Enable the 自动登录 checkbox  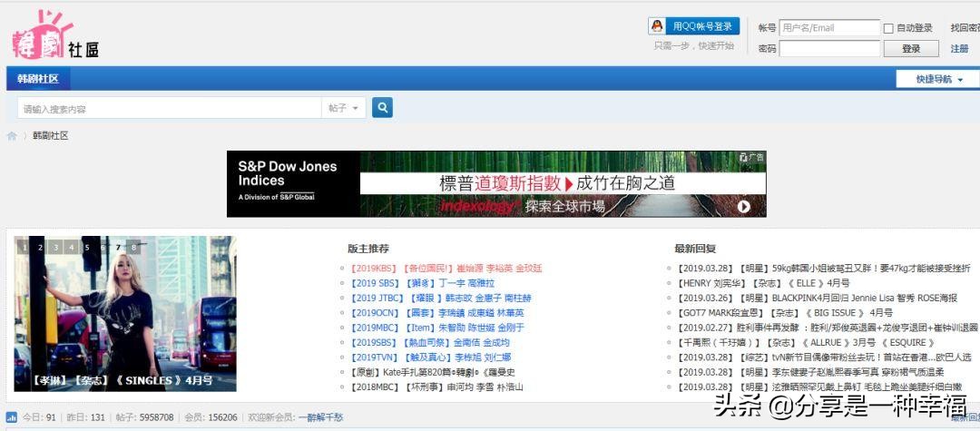coord(888,28)
